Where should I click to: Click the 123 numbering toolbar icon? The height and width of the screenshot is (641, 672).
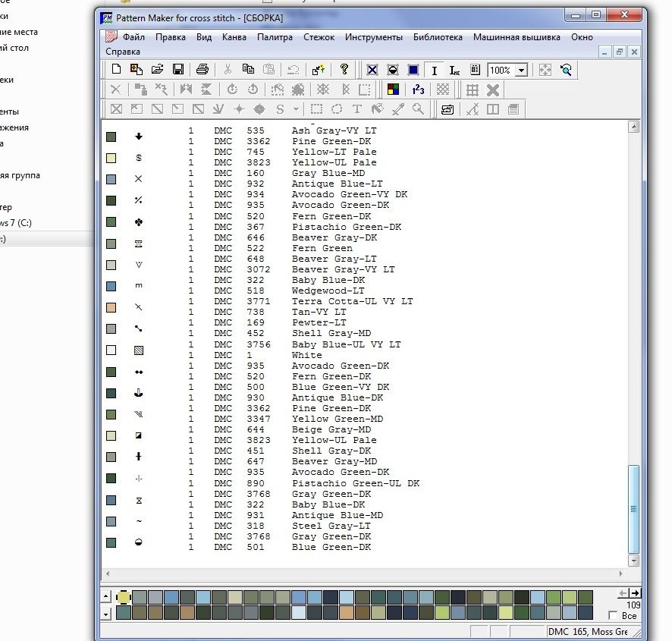418,90
